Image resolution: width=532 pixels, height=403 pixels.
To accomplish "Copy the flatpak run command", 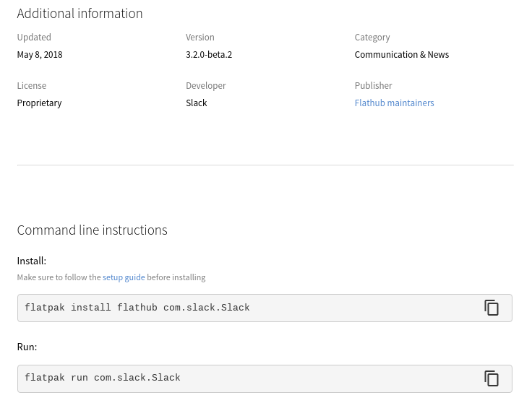I will pos(492,378).
